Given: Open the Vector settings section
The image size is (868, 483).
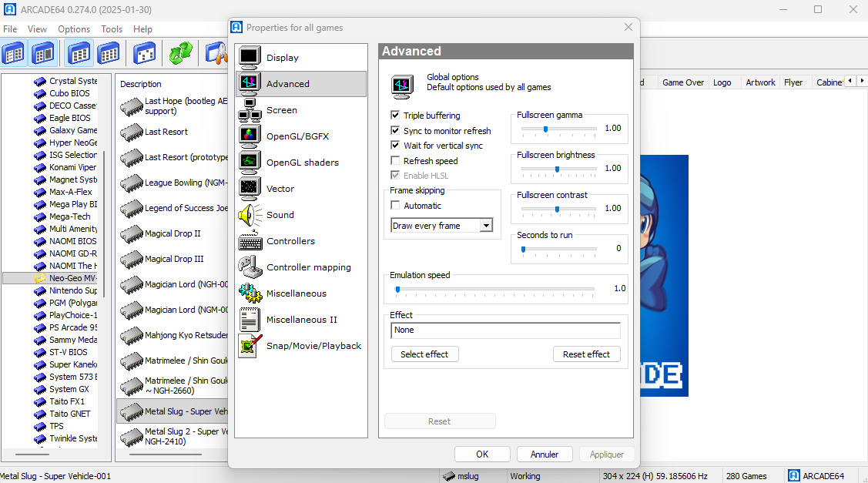Looking at the screenshot, I should (x=280, y=189).
